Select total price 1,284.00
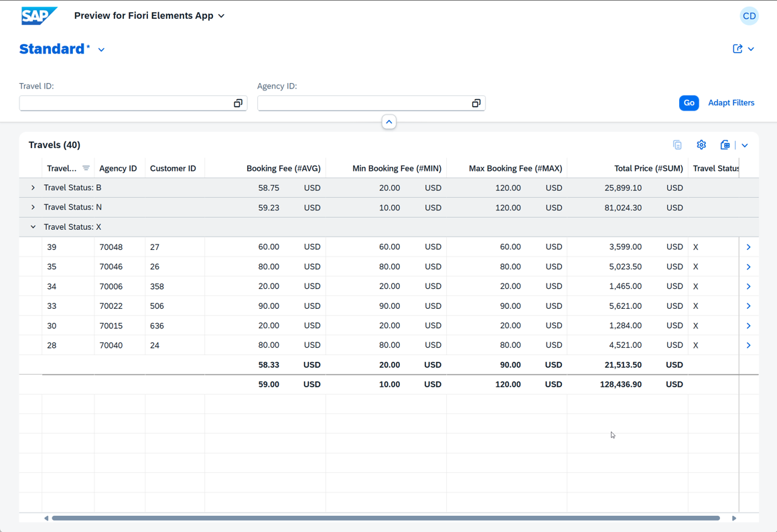Viewport: 777px width, 532px height. tap(626, 326)
